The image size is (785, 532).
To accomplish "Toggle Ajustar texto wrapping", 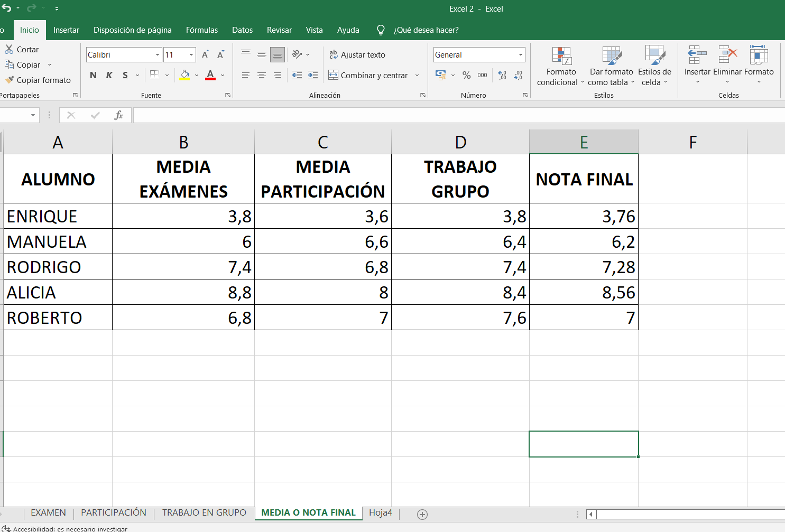I will point(357,54).
